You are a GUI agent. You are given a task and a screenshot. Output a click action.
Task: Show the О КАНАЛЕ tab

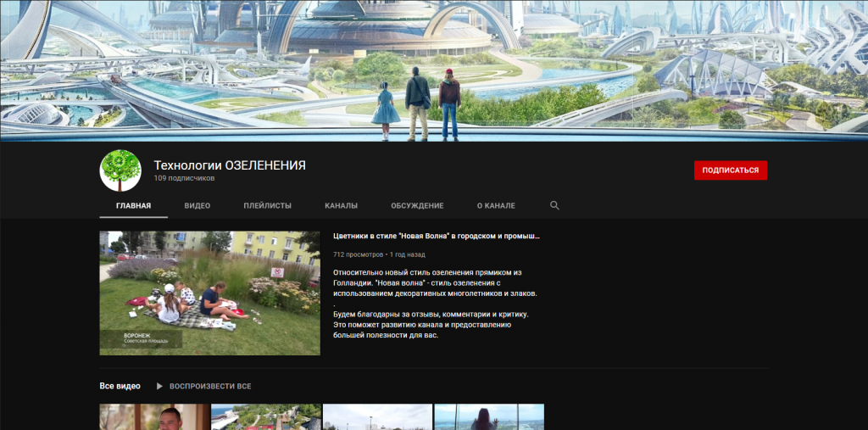point(495,206)
